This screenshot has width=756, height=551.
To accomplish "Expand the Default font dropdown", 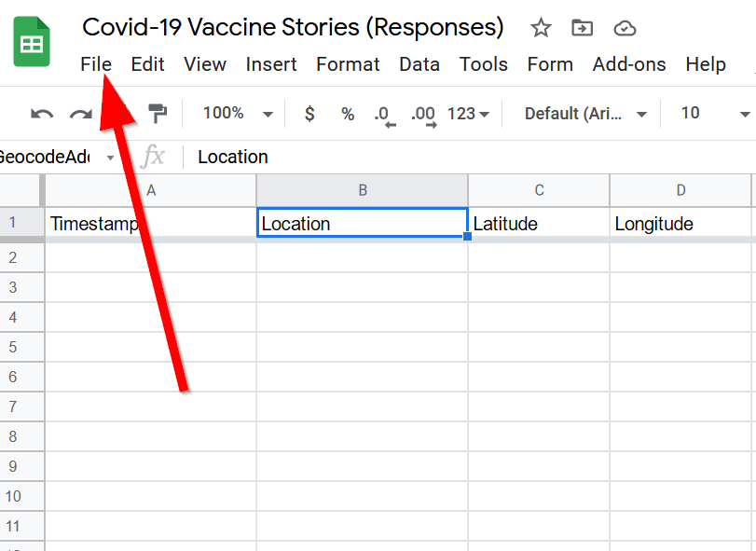I will point(586,114).
